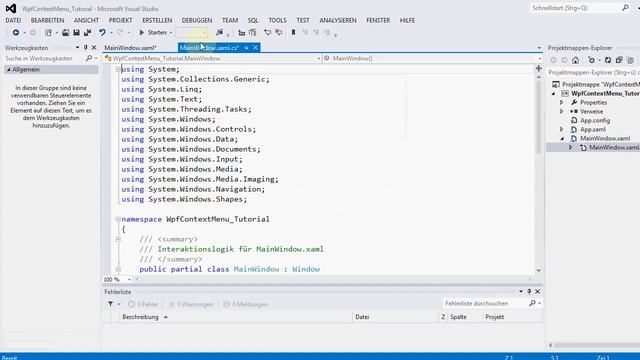
Task: Click the Fehlerliste search magnifier icon
Action: point(532,303)
